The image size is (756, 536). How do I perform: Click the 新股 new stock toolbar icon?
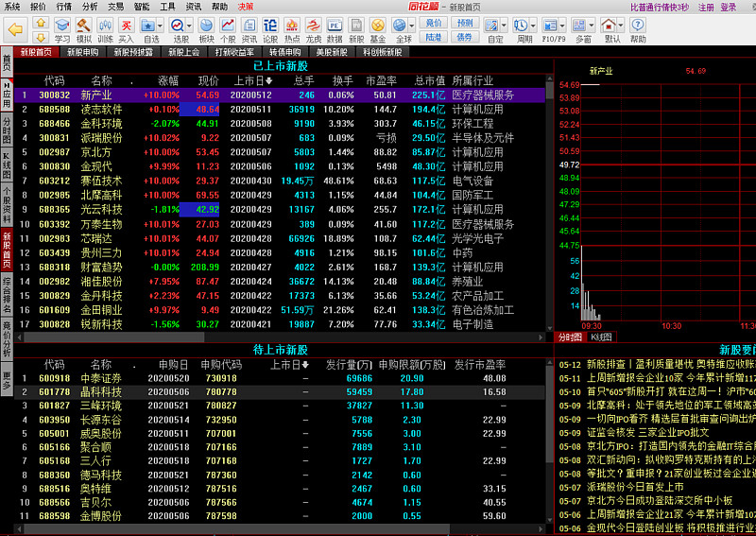356,30
